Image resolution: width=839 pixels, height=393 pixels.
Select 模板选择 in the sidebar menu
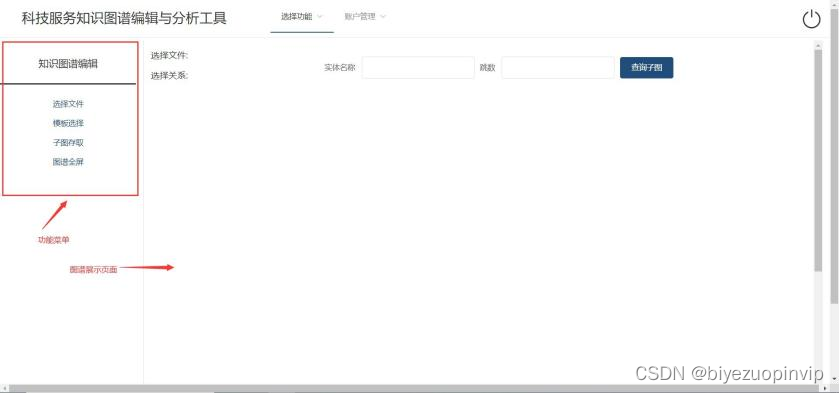coord(68,123)
